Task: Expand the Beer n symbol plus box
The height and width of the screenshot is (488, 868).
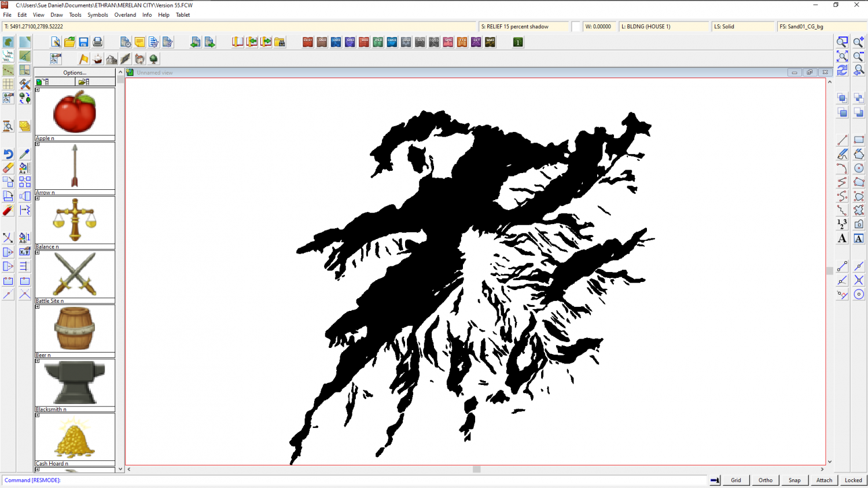Action: click(38, 307)
